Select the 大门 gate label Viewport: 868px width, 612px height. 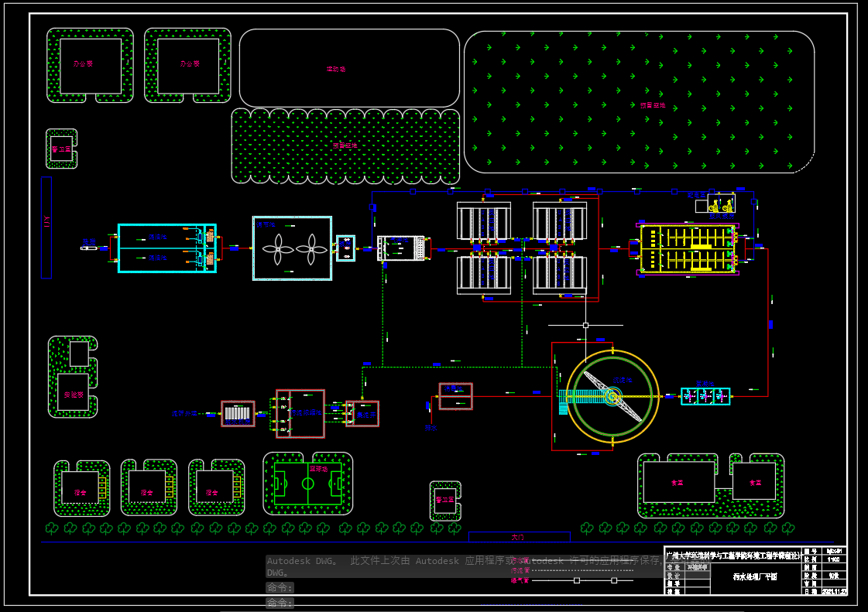[x=517, y=537]
